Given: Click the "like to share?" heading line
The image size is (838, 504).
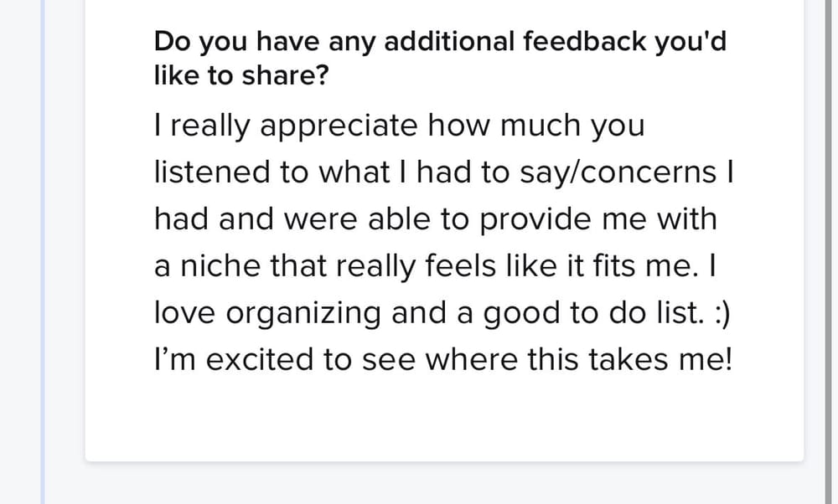Looking at the screenshot, I should 241,75.
